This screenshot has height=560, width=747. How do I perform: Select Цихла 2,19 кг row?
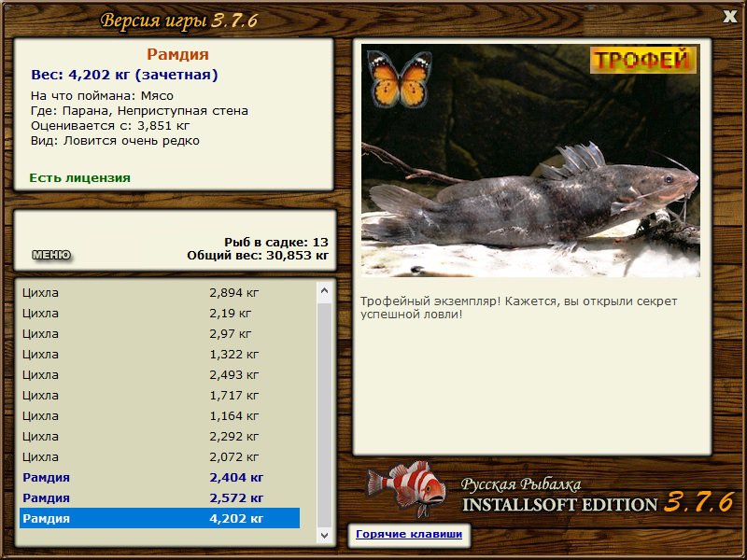tap(160, 313)
